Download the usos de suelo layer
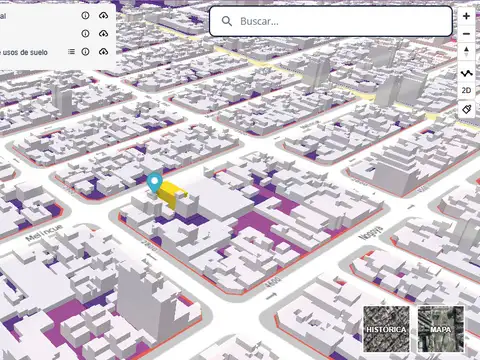 (x=103, y=52)
